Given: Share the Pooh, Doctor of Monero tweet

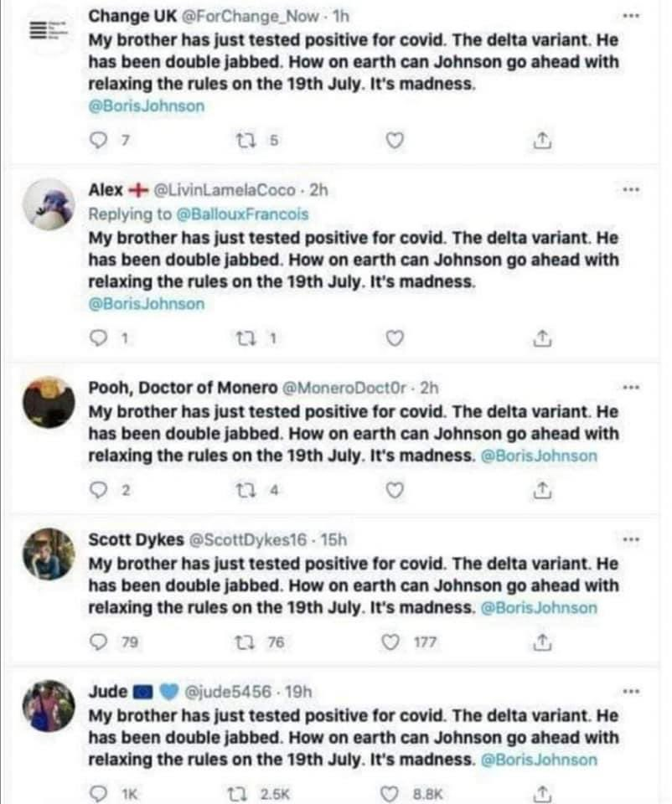Looking at the screenshot, I should coord(541,489).
